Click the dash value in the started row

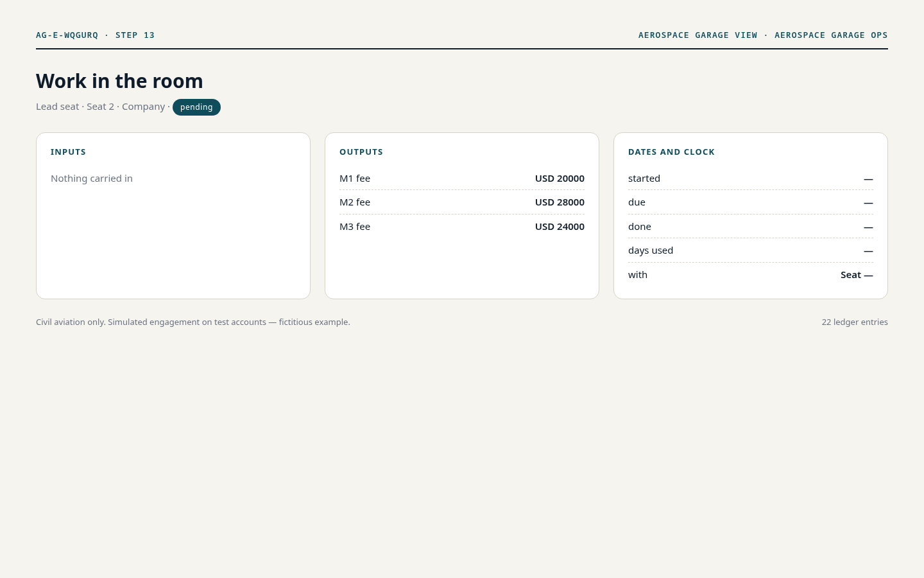click(x=868, y=179)
